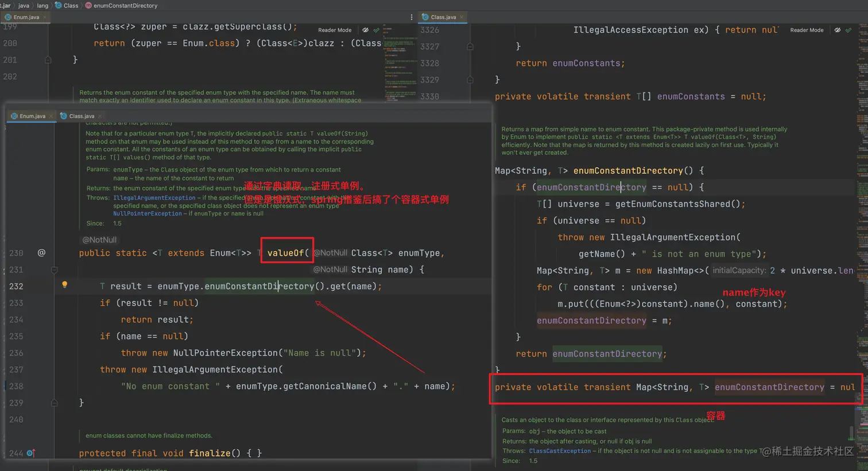Screen dimensions: 868x471
Task: Toggle the eye icon beside left Reader Mode
Action: coord(366,30)
